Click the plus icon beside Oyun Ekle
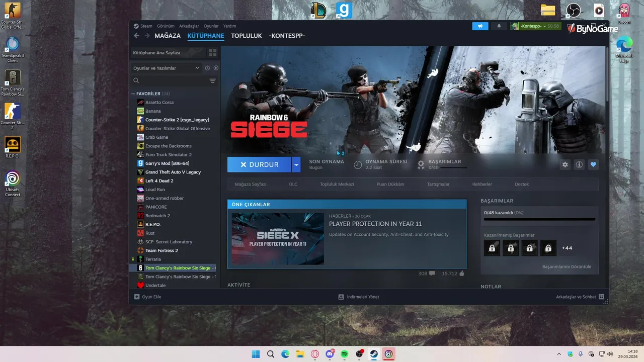Image resolution: width=644 pixels, height=362 pixels. pos(136,297)
